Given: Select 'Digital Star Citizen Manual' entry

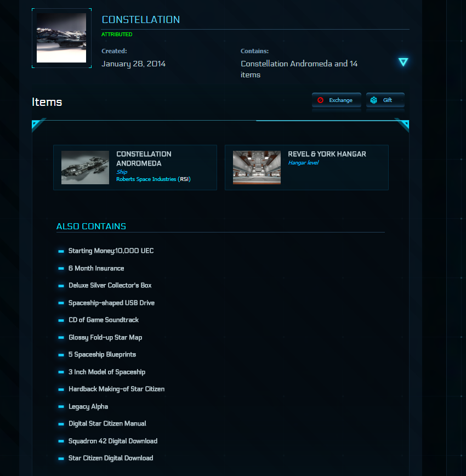Looking at the screenshot, I should click(107, 424).
